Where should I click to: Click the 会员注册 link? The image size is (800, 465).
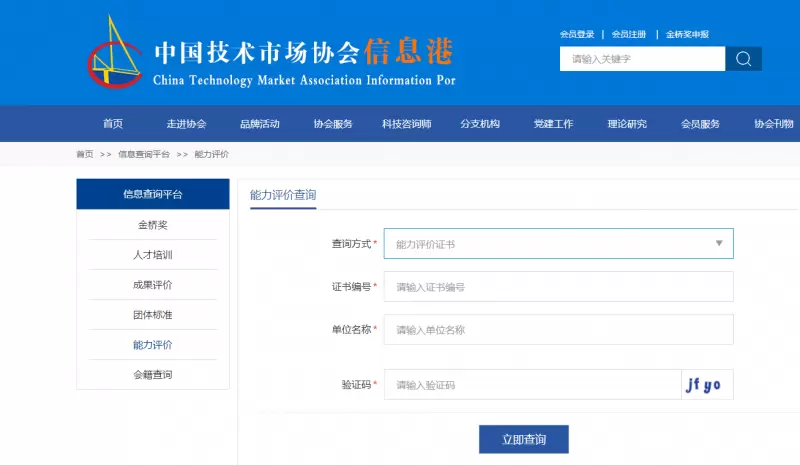[629, 34]
